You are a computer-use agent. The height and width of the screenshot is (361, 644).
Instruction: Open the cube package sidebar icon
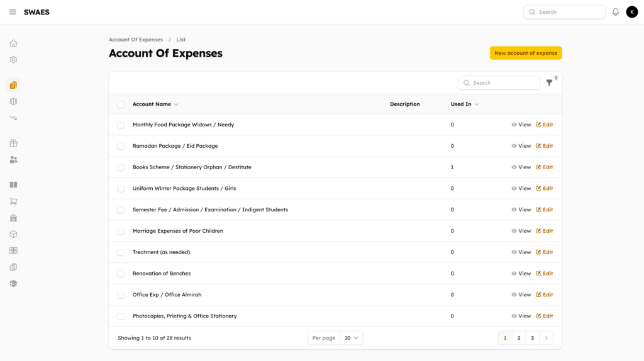(x=14, y=234)
